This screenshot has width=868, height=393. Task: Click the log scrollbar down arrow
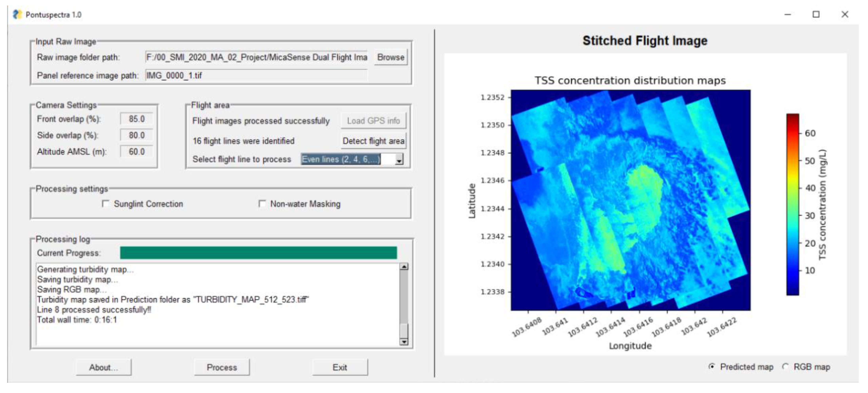[404, 342]
